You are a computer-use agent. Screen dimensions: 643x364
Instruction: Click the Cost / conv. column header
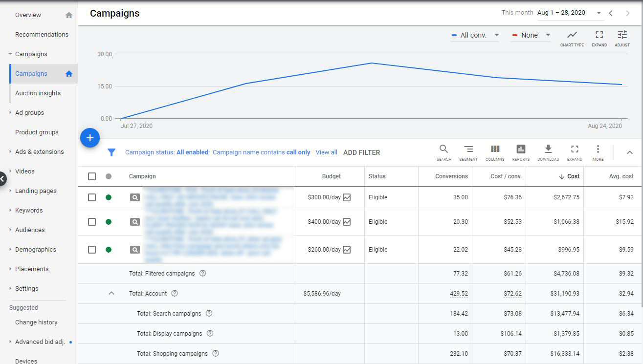click(x=507, y=176)
